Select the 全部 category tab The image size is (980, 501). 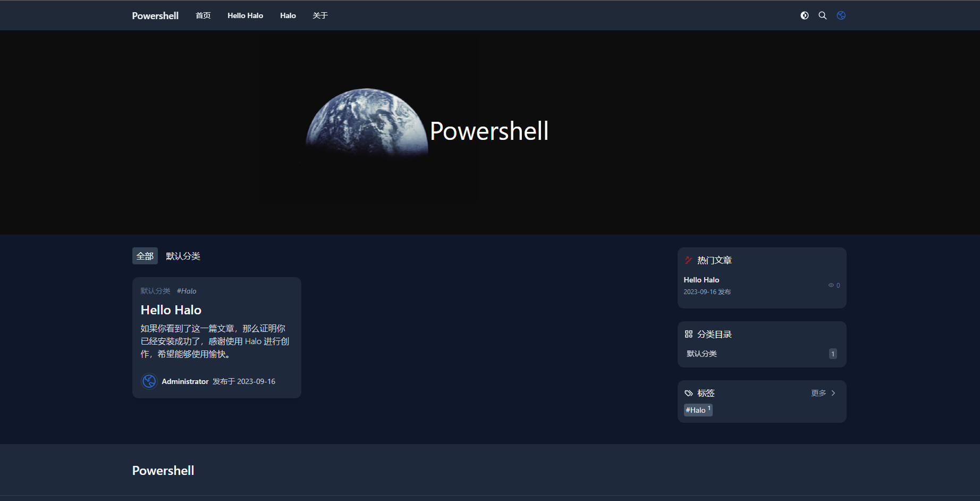tap(145, 256)
